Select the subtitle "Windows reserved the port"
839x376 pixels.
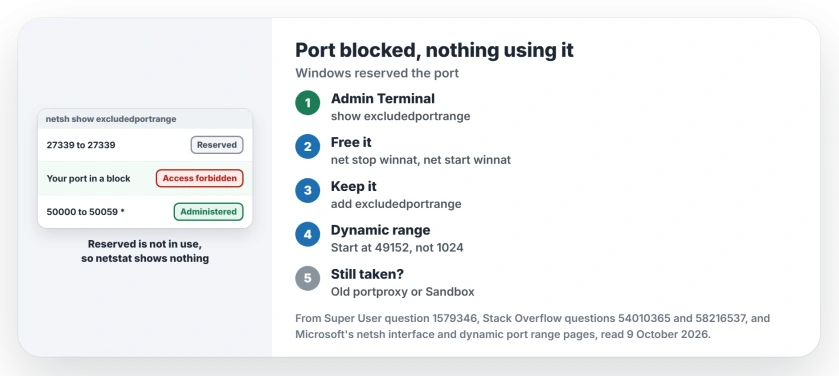coord(377,73)
